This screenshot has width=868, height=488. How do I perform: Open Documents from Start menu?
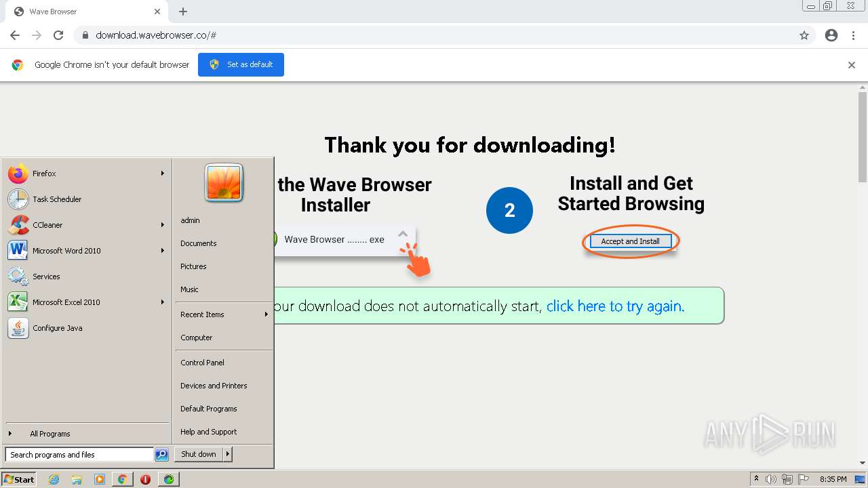(224, 243)
